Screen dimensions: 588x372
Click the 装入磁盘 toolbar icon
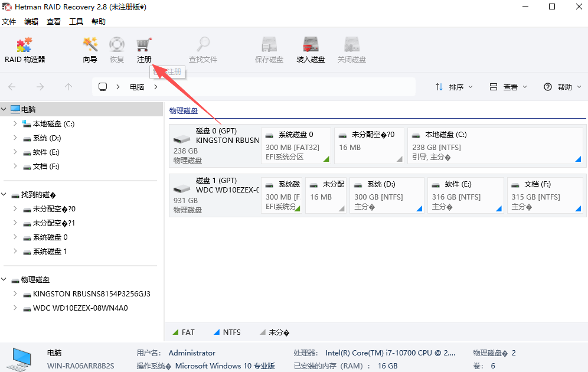pos(311,45)
